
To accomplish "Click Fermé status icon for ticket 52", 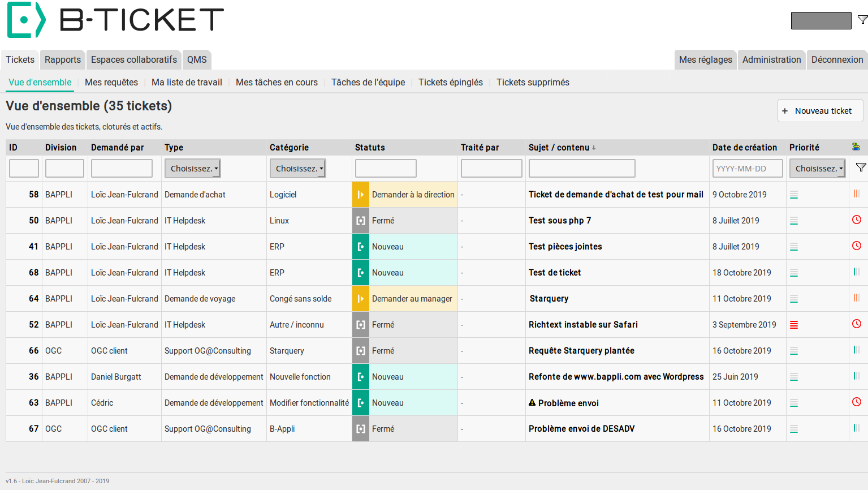I will [360, 325].
